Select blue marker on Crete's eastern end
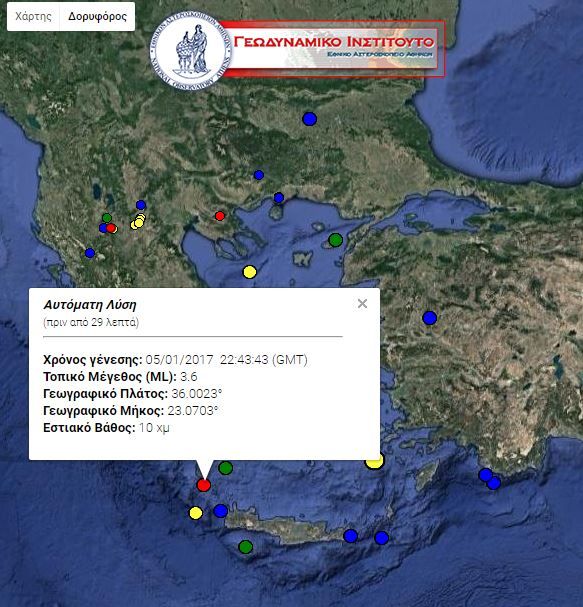 click(x=350, y=536)
